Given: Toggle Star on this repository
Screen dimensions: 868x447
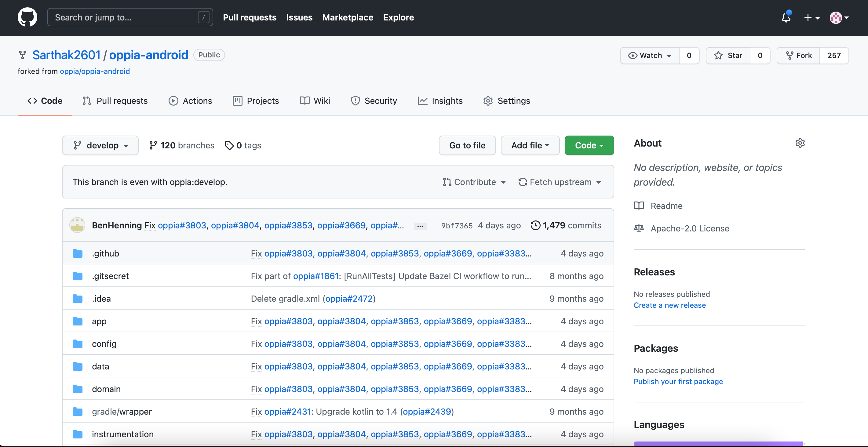Looking at the screenshot, I should tap(728, 55).
